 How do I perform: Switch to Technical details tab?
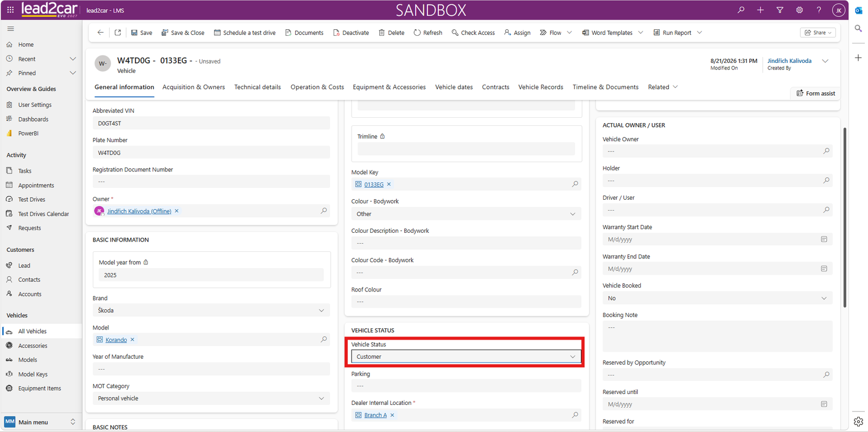pos(258,87)
